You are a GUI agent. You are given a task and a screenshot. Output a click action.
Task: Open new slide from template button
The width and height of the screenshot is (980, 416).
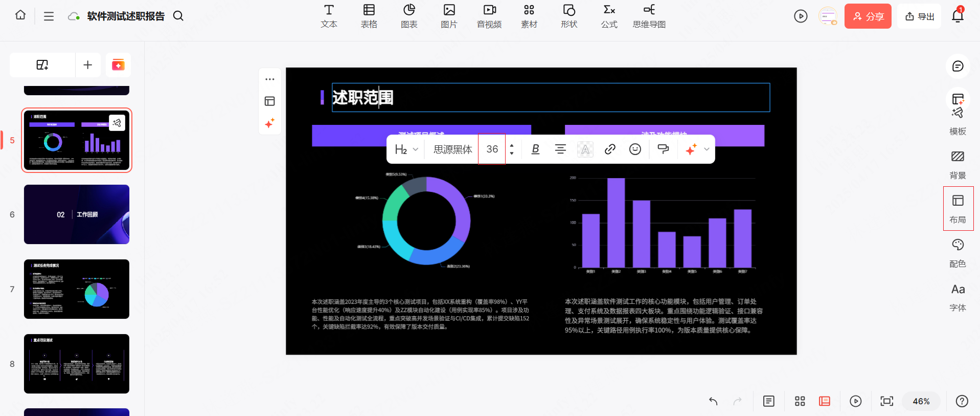42,65
